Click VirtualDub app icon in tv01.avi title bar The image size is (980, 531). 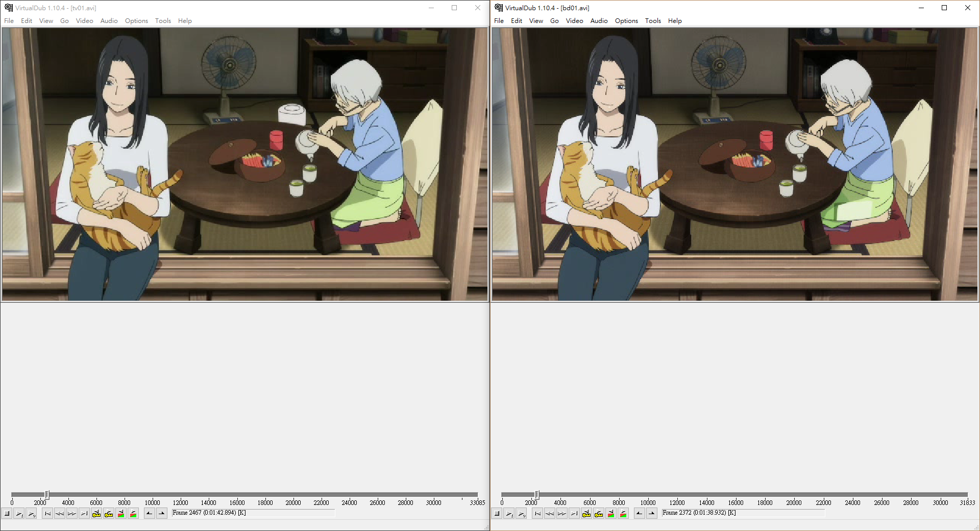(9, 8)
